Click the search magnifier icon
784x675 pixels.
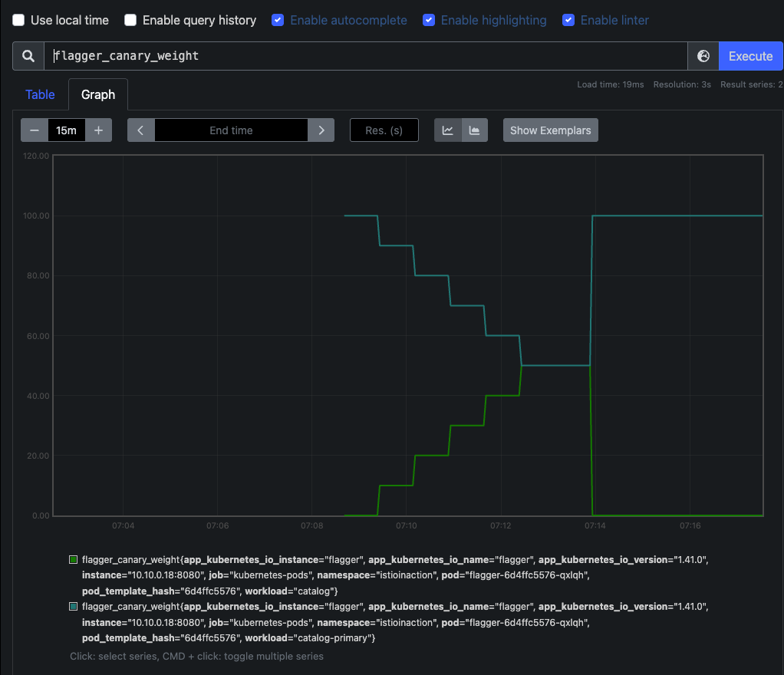(28, 56)
